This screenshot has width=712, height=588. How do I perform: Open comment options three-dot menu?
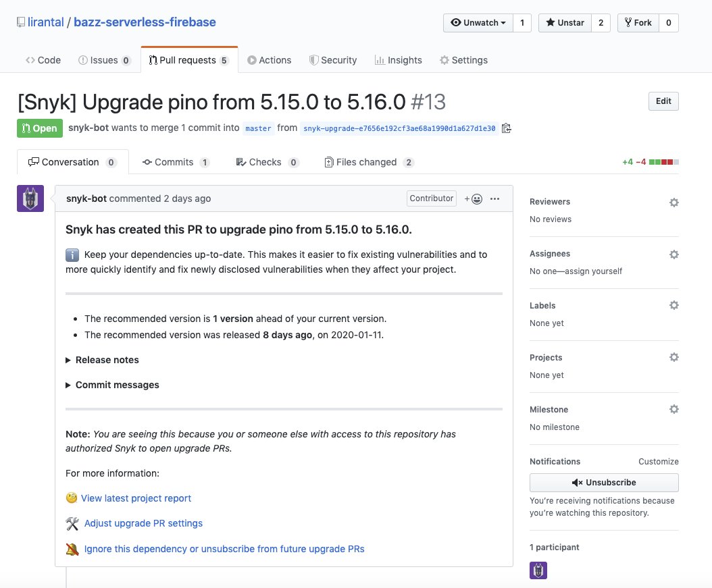coord(495,198)
